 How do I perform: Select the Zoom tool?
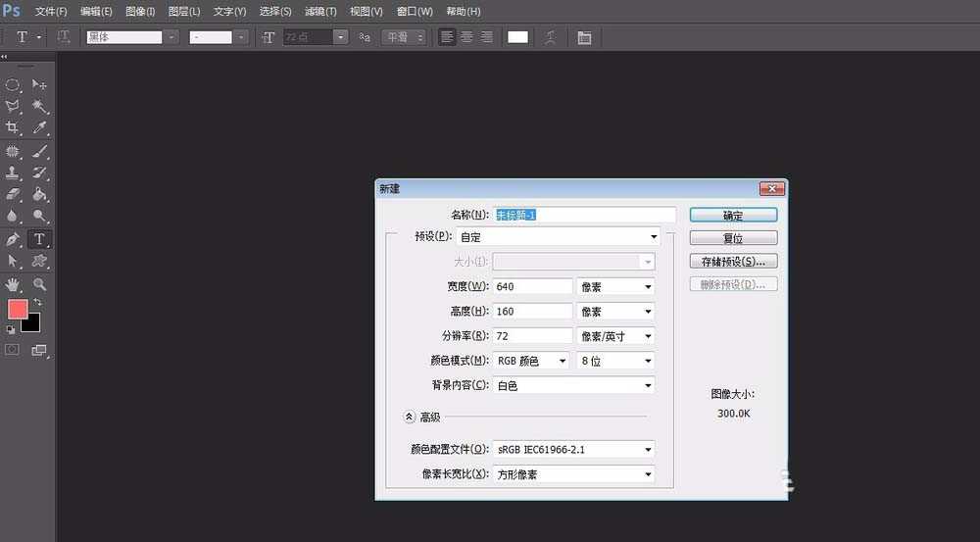[x=40, y=284]
